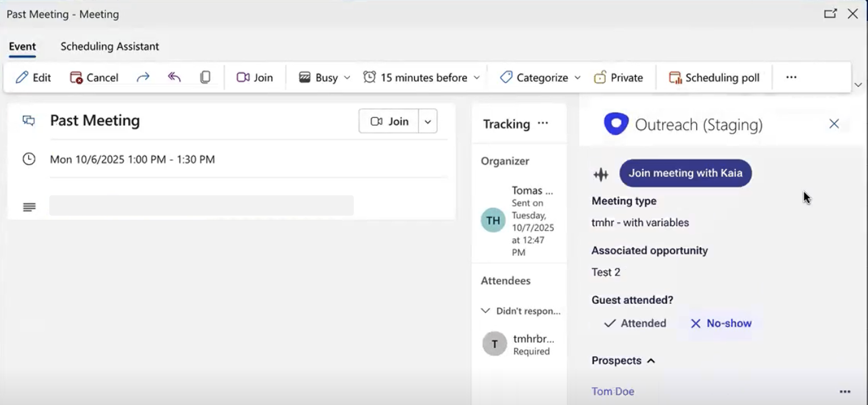This screenshot has width=868, height=405.
Task: Mark guest as No-show
Action: [x=721, y=323]
